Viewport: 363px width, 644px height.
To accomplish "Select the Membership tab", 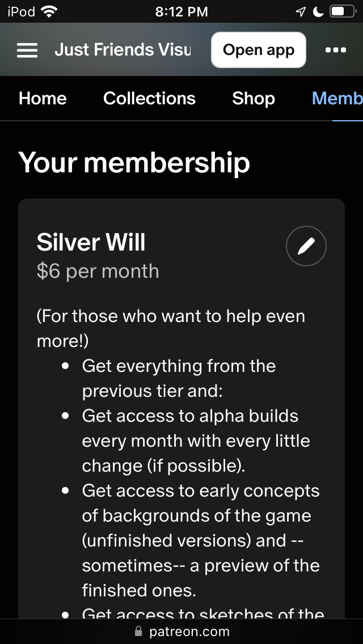I will tap(337, 98).
